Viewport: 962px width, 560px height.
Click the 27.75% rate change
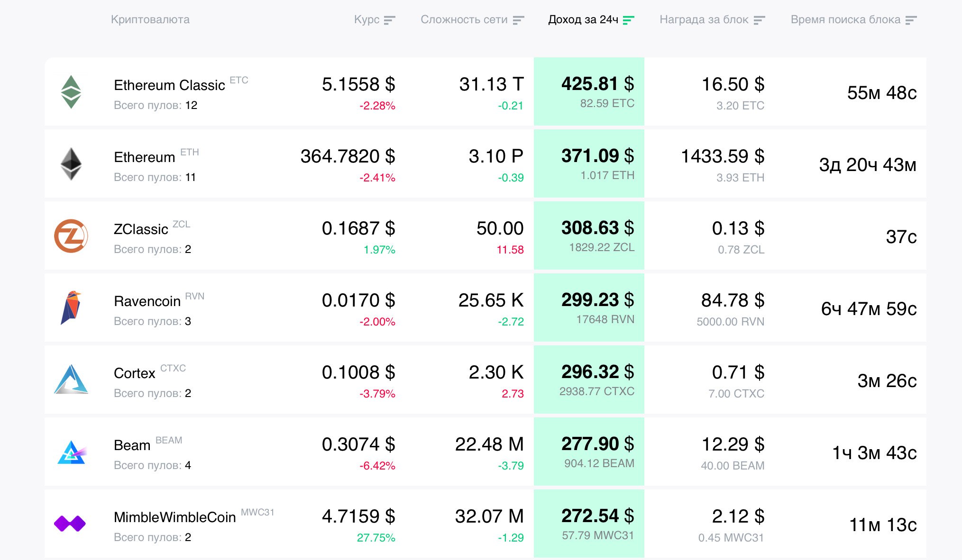click(376, 538)
